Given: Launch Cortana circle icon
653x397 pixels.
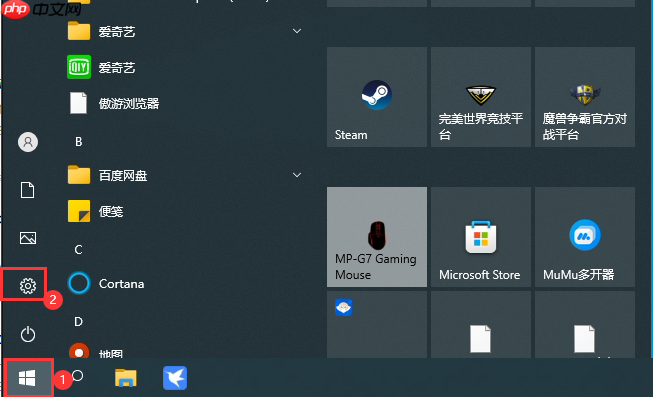Looking at the screenshot, I should point(79,283).
